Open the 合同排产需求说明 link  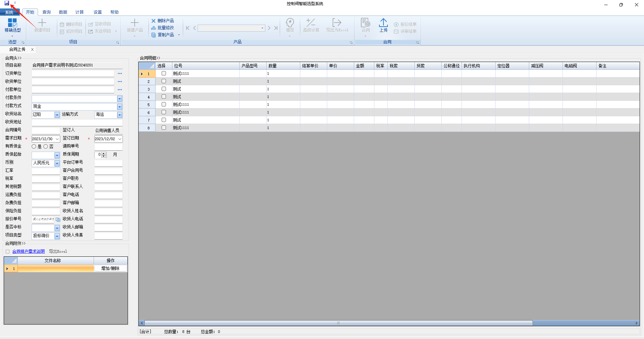pyautogui.click(x=29, y=251)
